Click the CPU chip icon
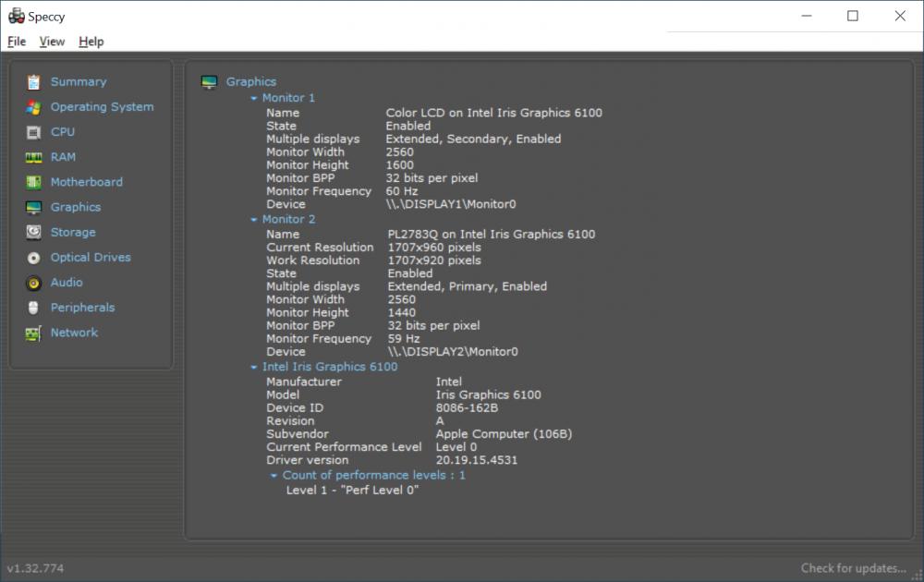Screen dimensions: 924x582 [33, 132]
